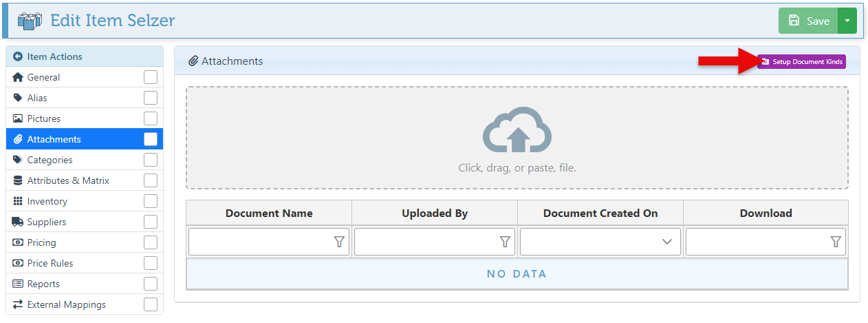Check the General checkbox
This screenshot has width=868, height=323.
click(151, 77)
